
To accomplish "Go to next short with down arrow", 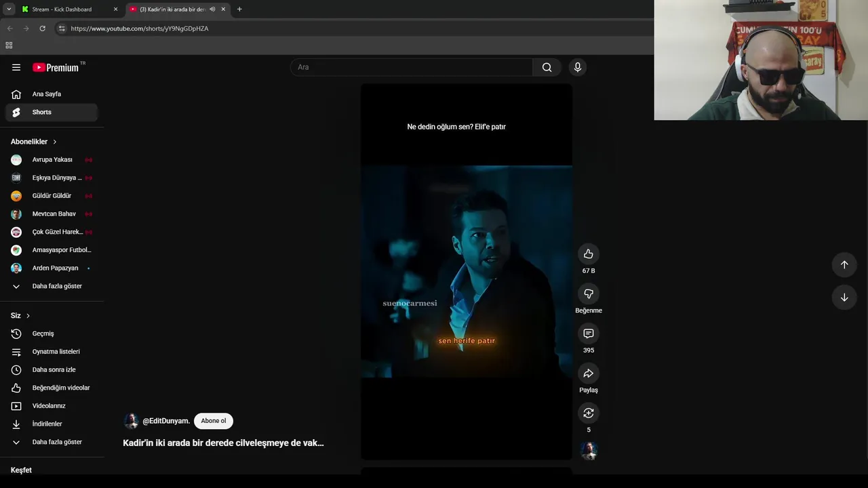I will [x=844, y=298].
